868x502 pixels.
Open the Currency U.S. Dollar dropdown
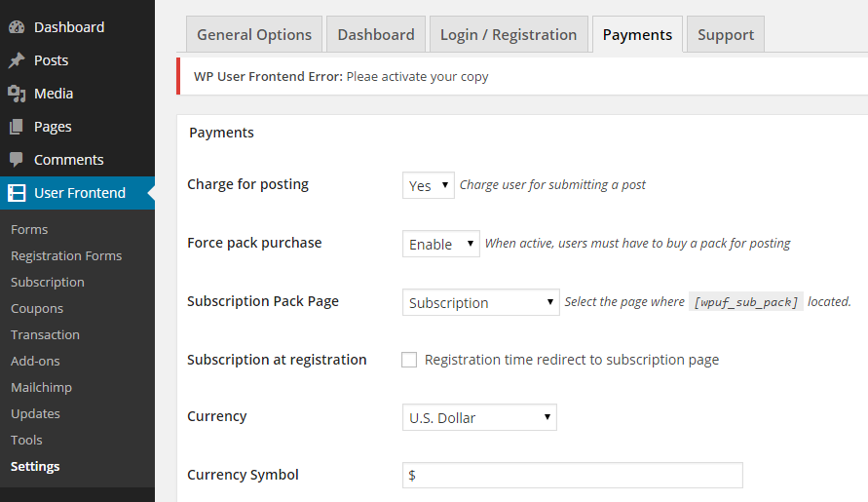pyautogui.click(x=479, y=417)
